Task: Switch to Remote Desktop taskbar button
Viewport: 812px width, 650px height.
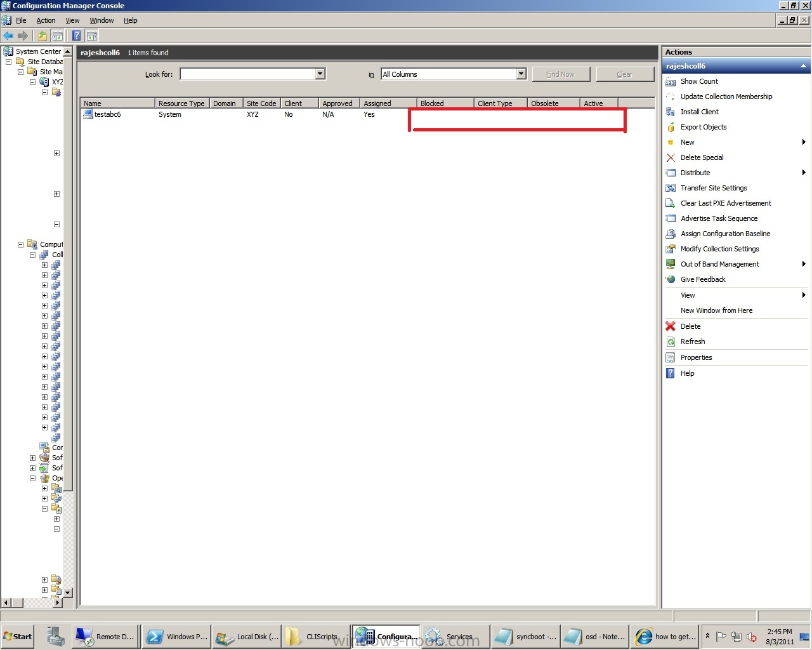Action: click(x=105, y=637)
